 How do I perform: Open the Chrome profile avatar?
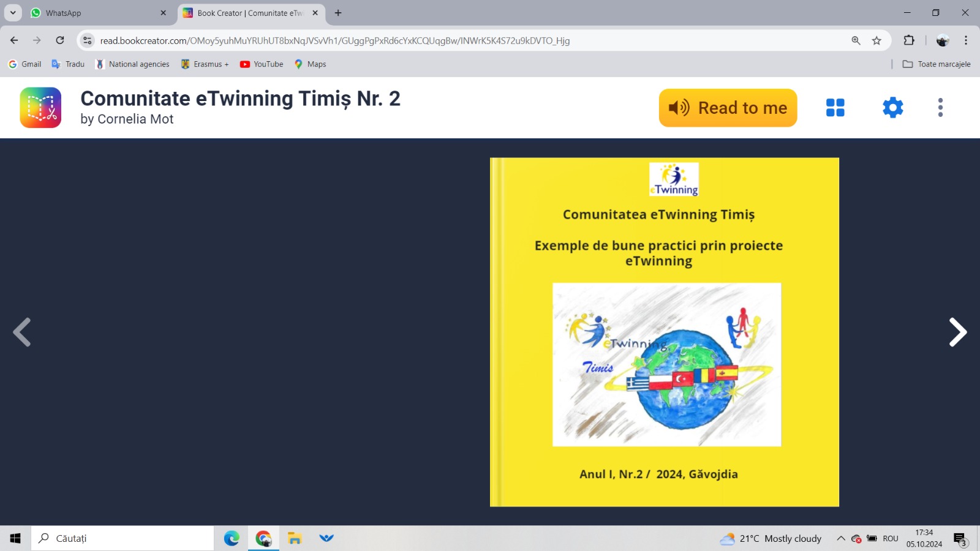tap(943, 40)
